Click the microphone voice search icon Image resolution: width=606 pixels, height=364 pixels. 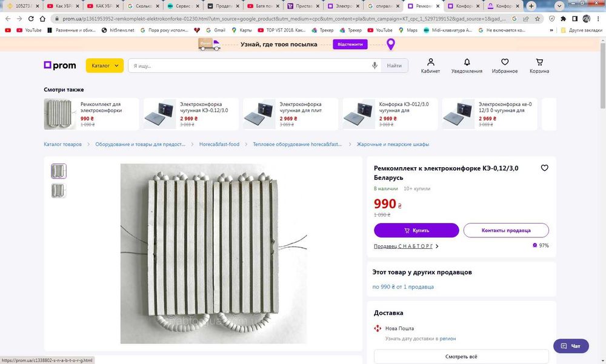(375, 65)
